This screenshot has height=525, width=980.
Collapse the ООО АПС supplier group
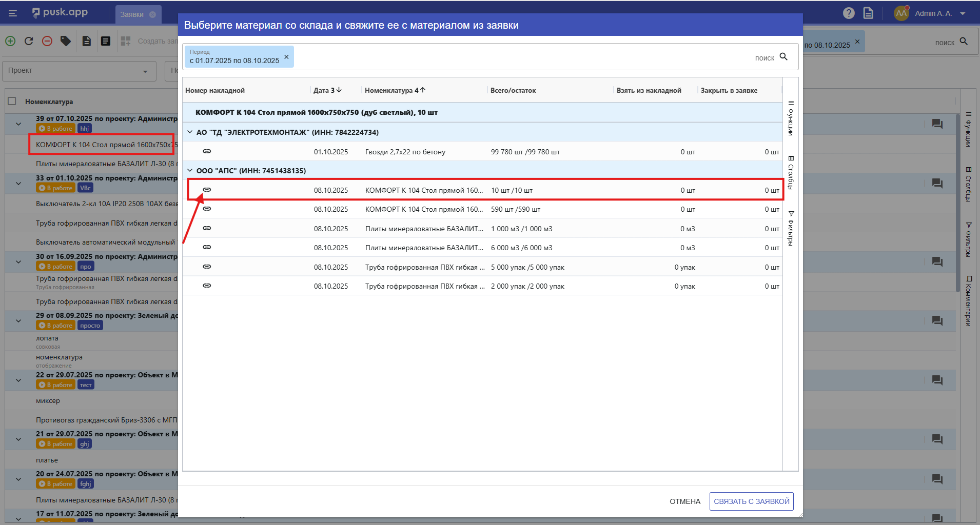[x=190, y=171]
